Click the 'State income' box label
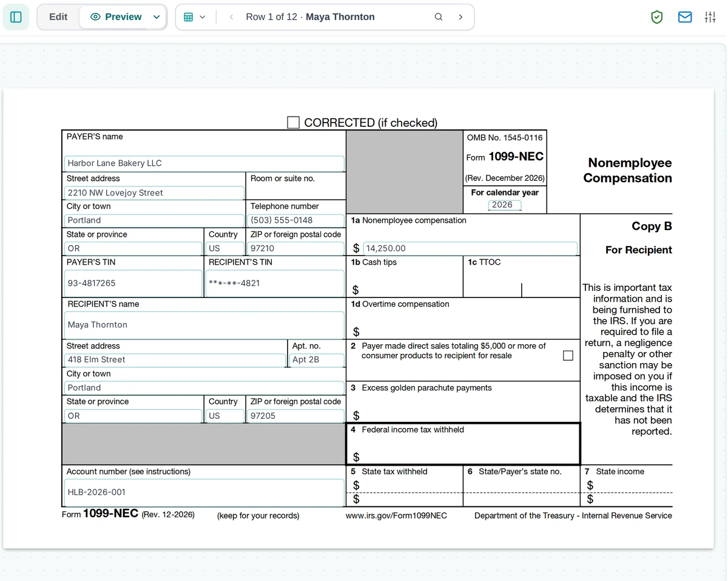728x581 pixels. [620, 472]
